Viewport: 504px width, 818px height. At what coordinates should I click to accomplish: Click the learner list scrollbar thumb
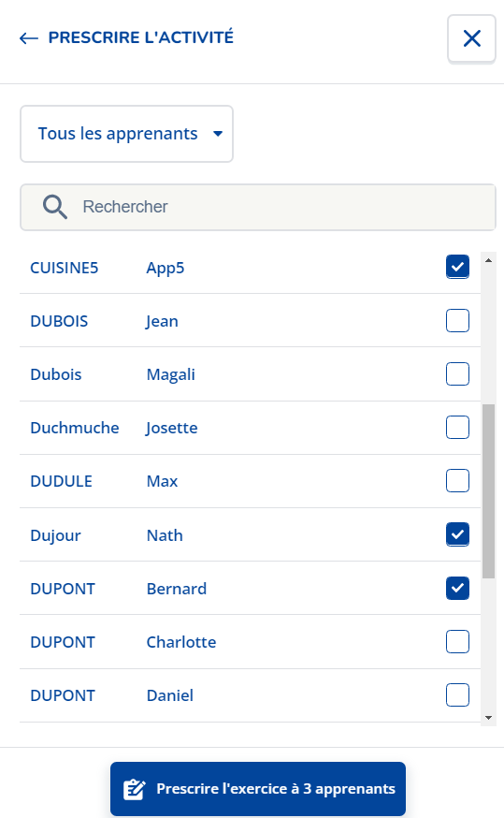[x=488, y=491]
